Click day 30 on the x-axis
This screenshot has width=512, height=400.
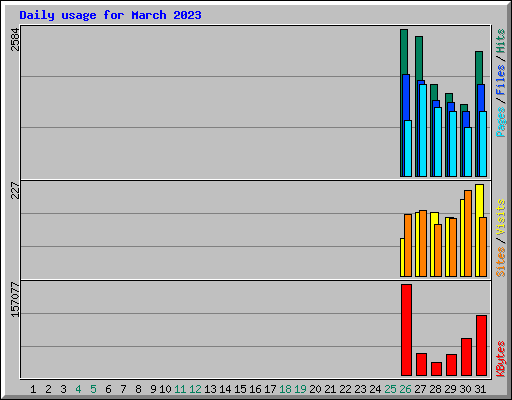(465, 389)
